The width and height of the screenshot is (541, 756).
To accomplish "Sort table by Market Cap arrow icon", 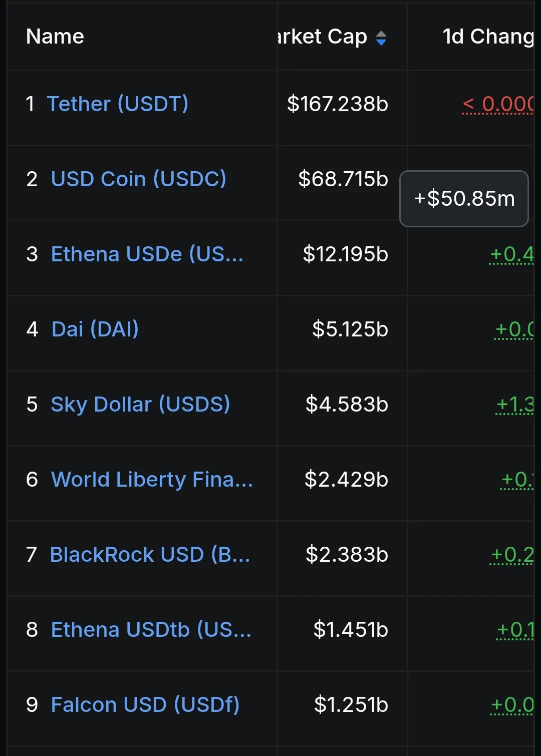I will [381, 38].
